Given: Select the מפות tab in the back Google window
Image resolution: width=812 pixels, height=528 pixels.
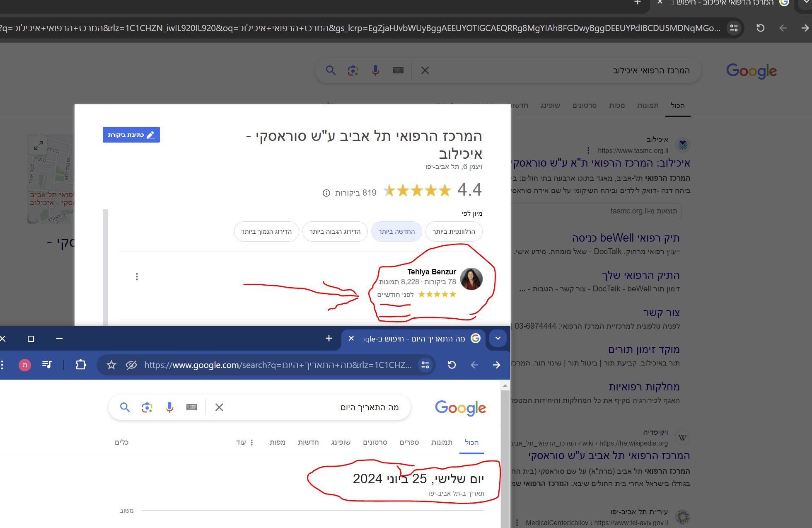Looking at the screenshot, I should tap(617, 105).
